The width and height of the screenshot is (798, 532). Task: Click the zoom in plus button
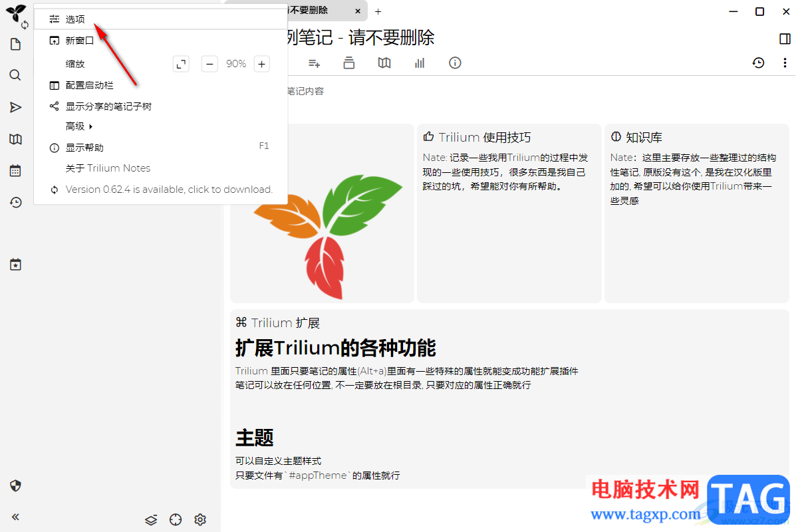[x=262, y=64]
